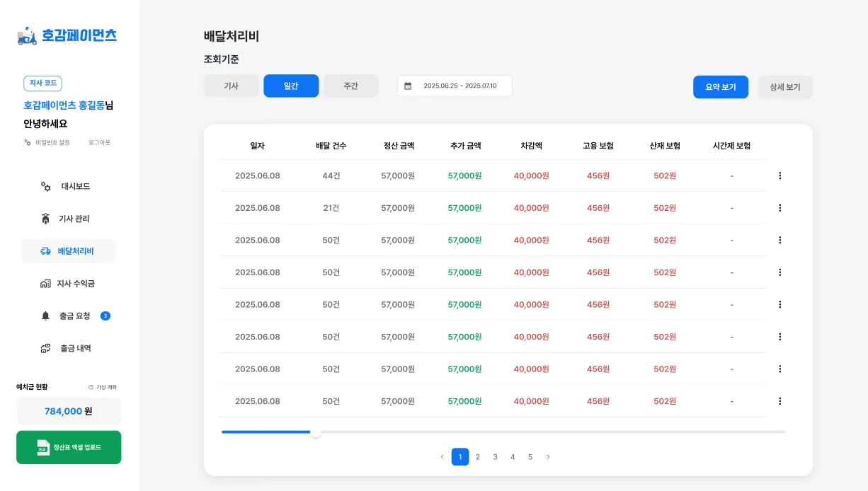The height and width of the screenshot is (491, 868).
Task: Switch to the 기사 view tab
Action: pyautogui.click(x=231, y=86)
